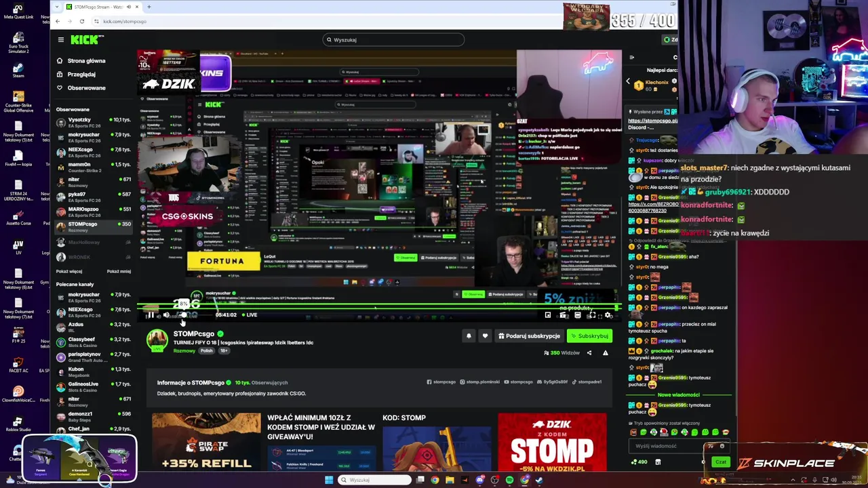Click the green Subskrybuj button

(x=589, y=336)
